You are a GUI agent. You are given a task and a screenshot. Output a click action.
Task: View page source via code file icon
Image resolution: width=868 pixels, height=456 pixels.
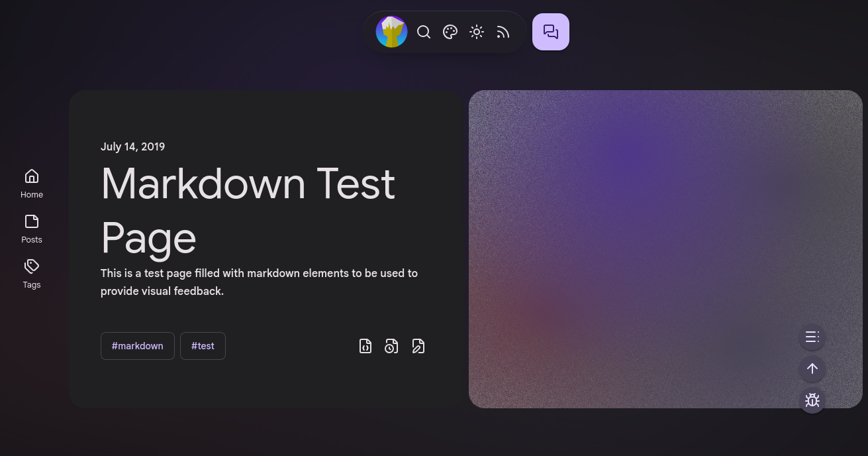pyautogui.click(x=365, y=346)
